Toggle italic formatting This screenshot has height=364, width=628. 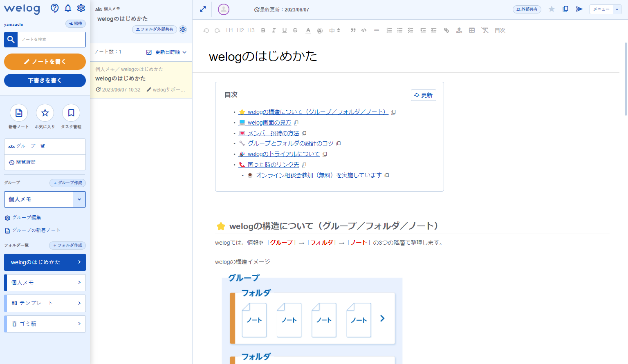point(274,30)
